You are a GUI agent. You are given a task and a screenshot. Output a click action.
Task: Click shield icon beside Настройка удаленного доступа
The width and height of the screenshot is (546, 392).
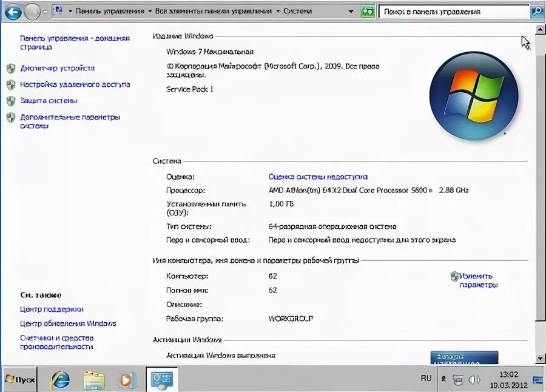(11, 85)
